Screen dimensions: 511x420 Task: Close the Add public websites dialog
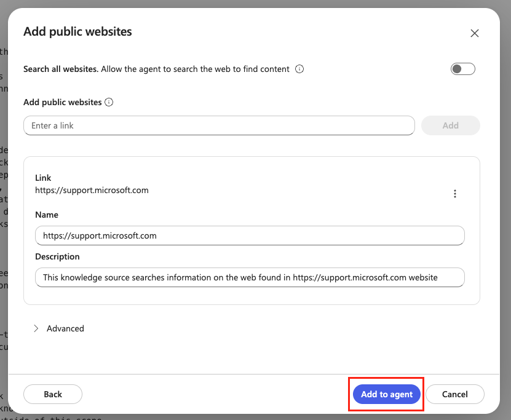[475, 33]
